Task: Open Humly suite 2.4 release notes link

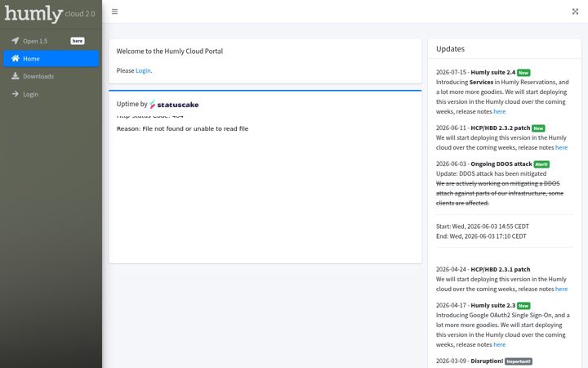Action: [500, 111]
